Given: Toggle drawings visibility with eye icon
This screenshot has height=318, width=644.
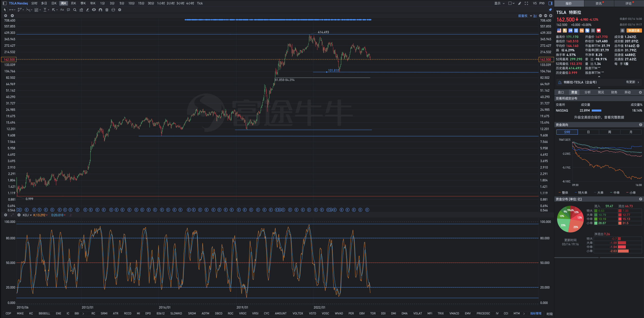Looking at the screenshot, I should click(x=94, y=10).
